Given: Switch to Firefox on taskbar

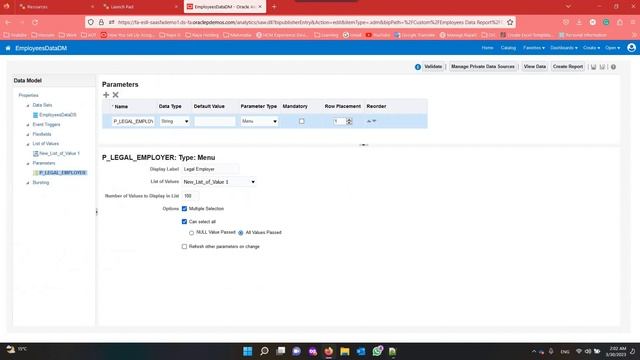Looking at the screenshot, I should pyautogui.click(x=329, y=351).
